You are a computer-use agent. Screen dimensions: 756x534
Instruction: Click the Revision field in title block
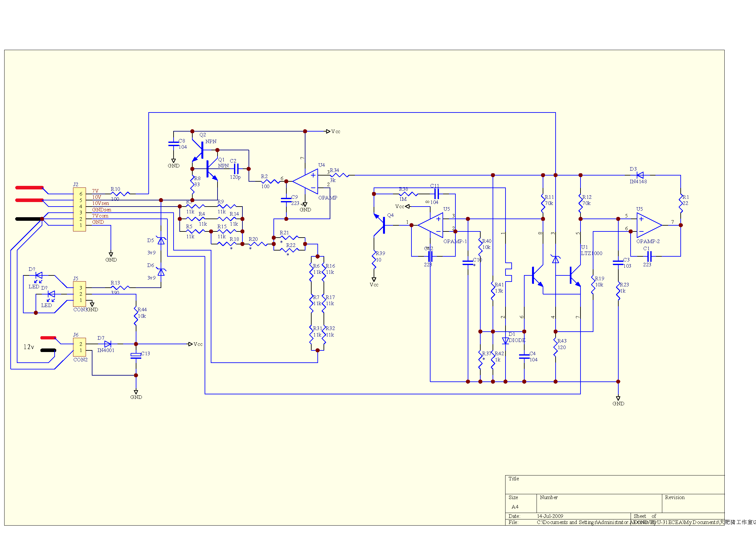(693, 503)
